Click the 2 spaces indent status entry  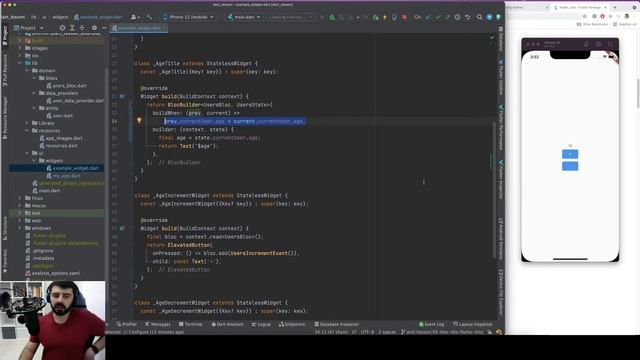pyautogui.click(x=387, y=332)
